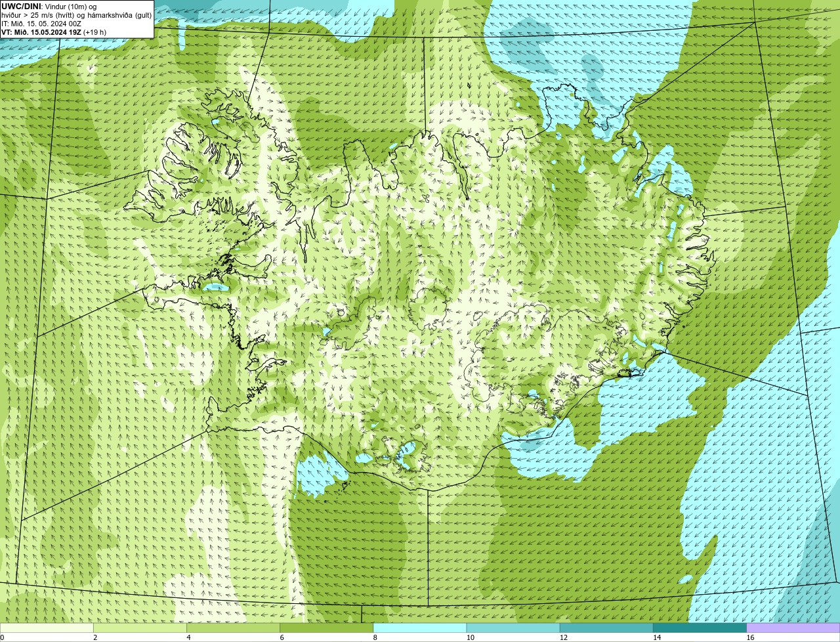840x642 pixels.
Task: Click the legend scale label '14'
Action: [657, 637]
